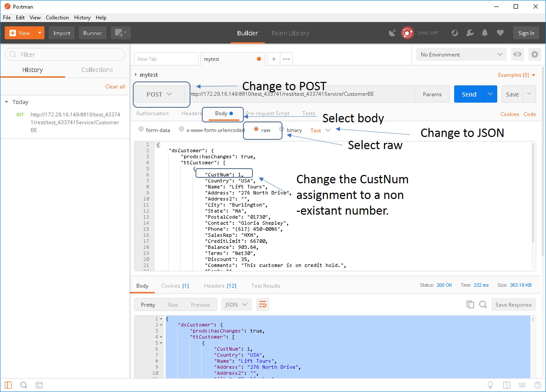Open the Manage Environments gear icon
546x392 pixels.
pos(534,54)
